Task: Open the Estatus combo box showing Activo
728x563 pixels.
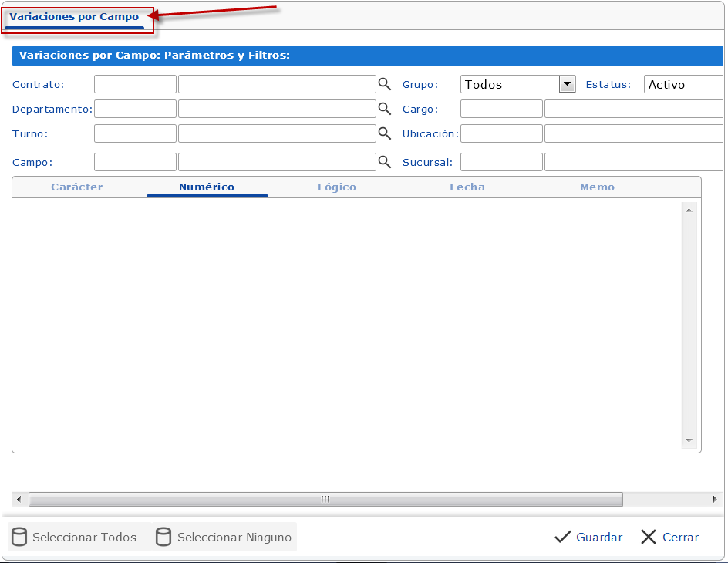Action: pyautogui.click(x=684, y=85)
